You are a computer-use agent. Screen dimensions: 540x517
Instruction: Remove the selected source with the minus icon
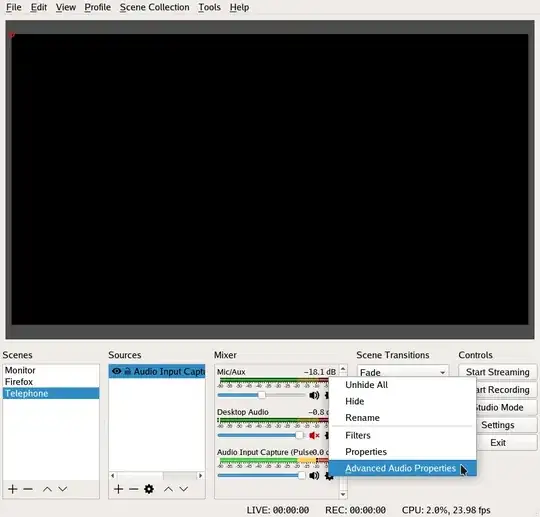(134, 489)
